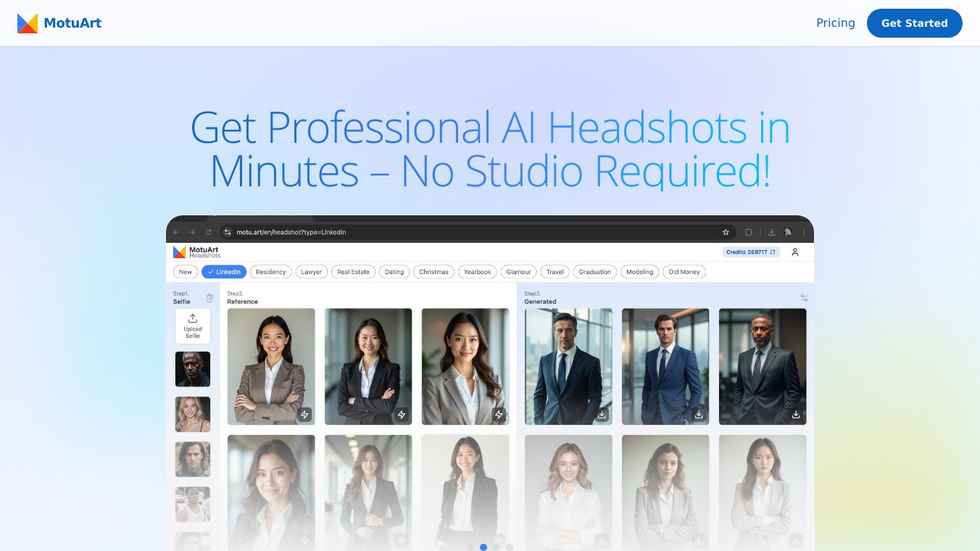Choose the Dating style chip
The height and width of the screenshot is (551, 980).
(x=394, y=272)
